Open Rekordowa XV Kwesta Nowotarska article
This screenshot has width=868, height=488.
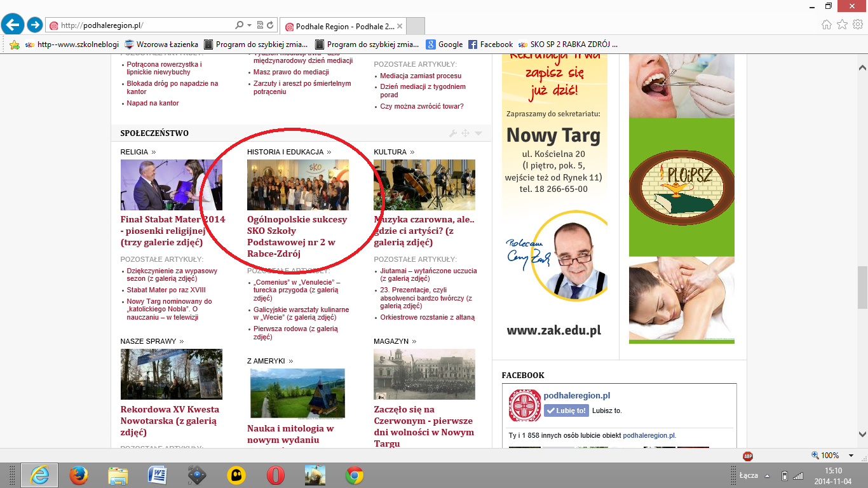[170, 421]
